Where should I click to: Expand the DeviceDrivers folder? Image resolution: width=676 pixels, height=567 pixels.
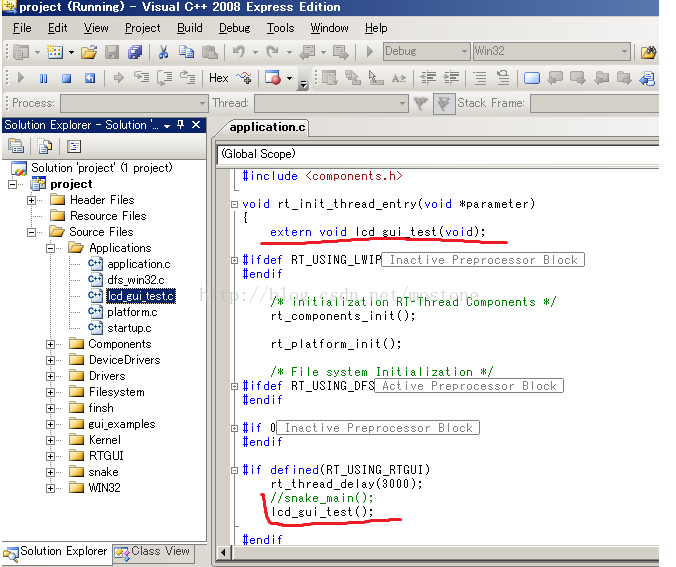click(50, 360)
